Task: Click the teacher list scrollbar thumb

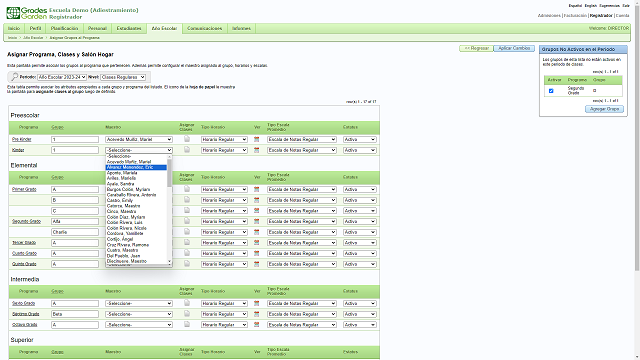Action: (169, 173)
